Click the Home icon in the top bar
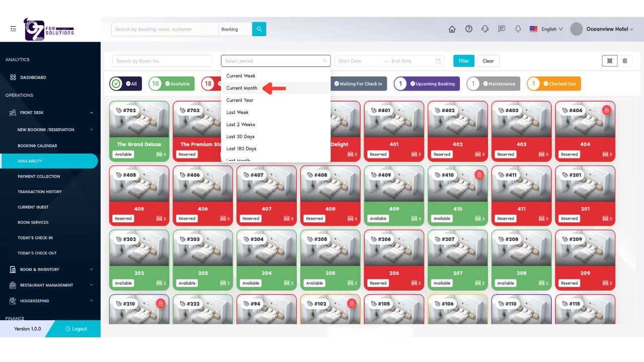 (452, 29)
